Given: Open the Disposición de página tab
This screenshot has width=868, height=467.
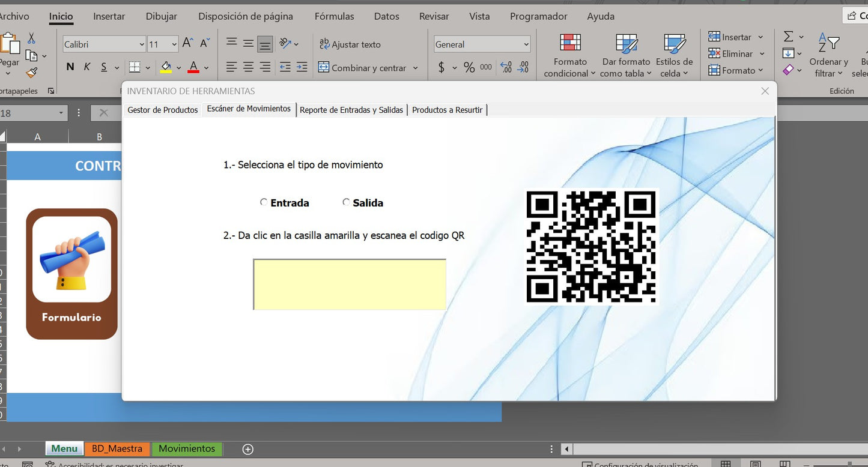Looking at the screenshot, I should click(x=246, y=16).
